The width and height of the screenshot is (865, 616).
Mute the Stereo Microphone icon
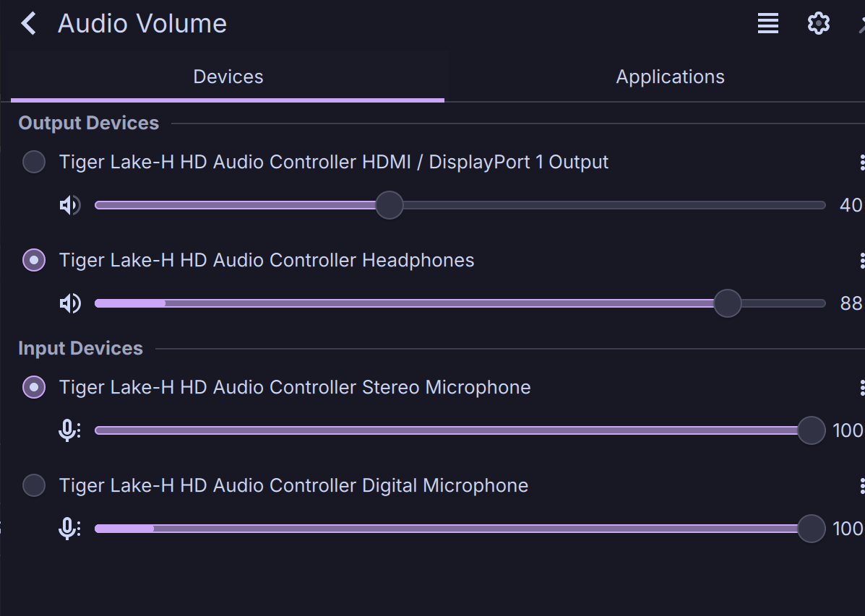[69, 431]
